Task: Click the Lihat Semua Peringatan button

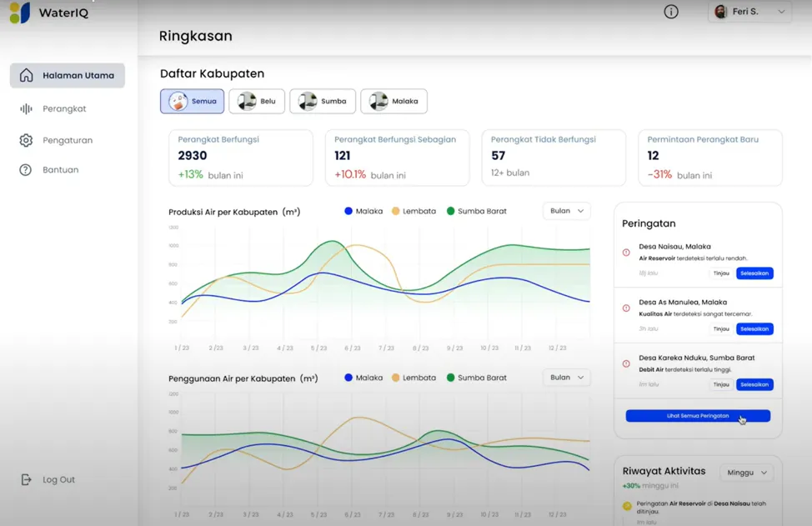Action: pyautogui.click(x=698, y=415)
